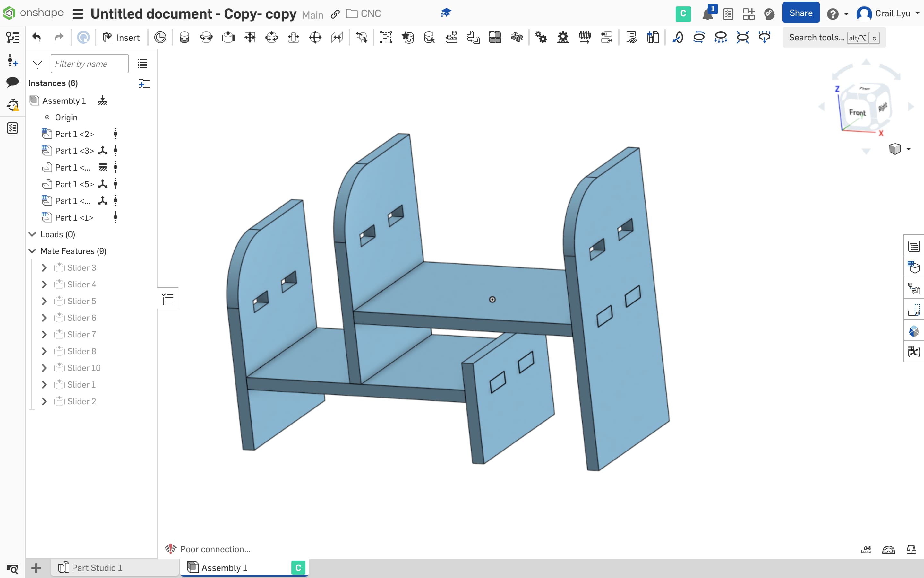This screenshot has height=578, width=924.
Task: Click the Redo arrow in toolbar
Action: click(59, 37)
